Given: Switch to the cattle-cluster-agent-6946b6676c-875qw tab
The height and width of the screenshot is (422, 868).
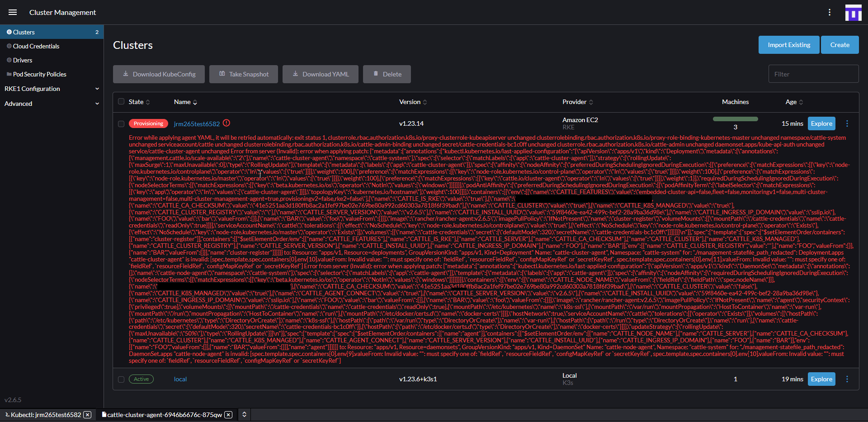Looking at the screenshot, I should [163, 414].
